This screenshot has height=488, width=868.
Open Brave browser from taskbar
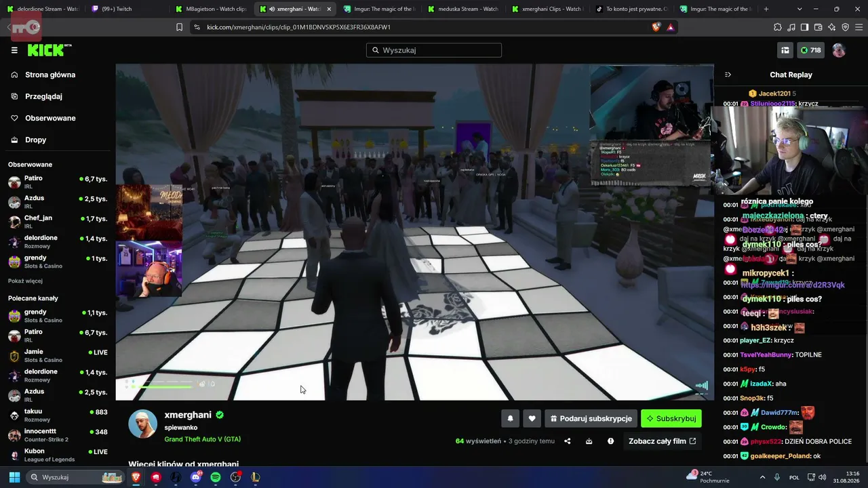[136, 477]
